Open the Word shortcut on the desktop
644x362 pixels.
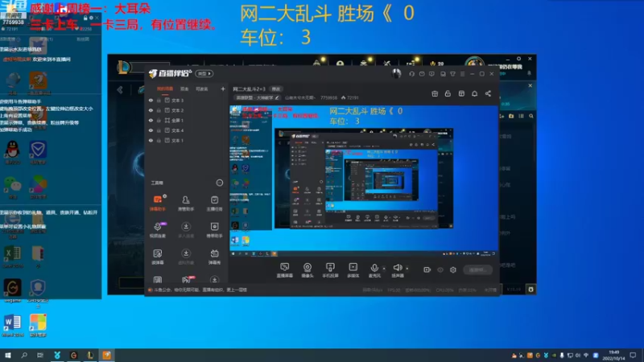pos(12,326)
